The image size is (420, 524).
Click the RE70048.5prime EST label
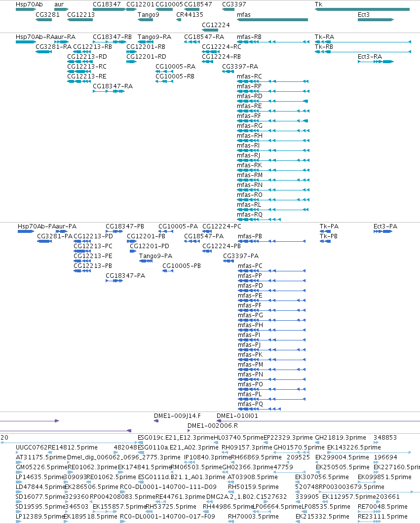point(382,507)
